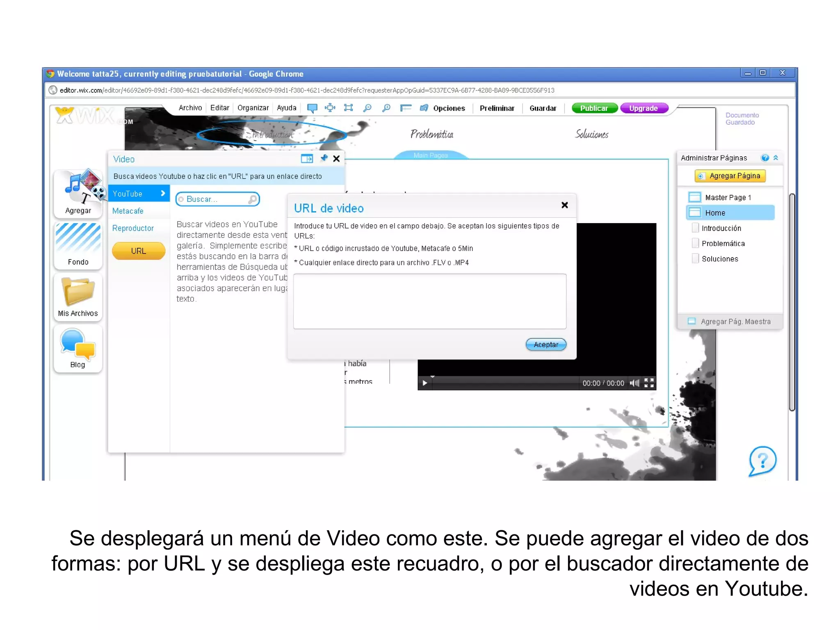This screenshot has height=630, width=840.
Task: Click Agregar Pág. Maestra
Action: click(x=730, y=322)
